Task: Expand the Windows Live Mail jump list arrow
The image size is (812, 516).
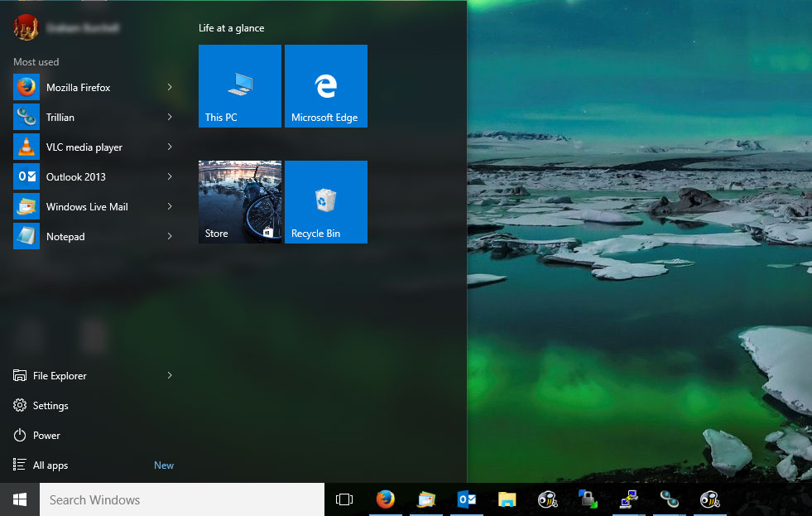Action: pyautogui.click(x=170, y=207)
